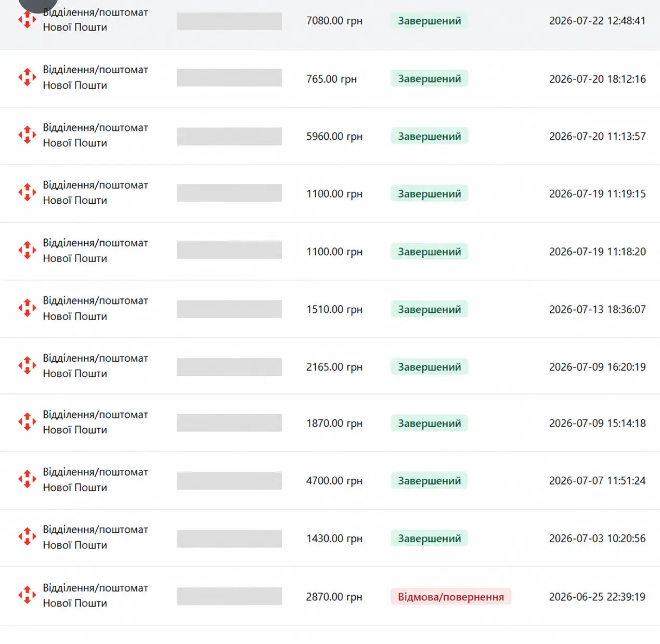
Task: Select timestamp 2026-07-03 10:20:56
Action: pos(597,538)
